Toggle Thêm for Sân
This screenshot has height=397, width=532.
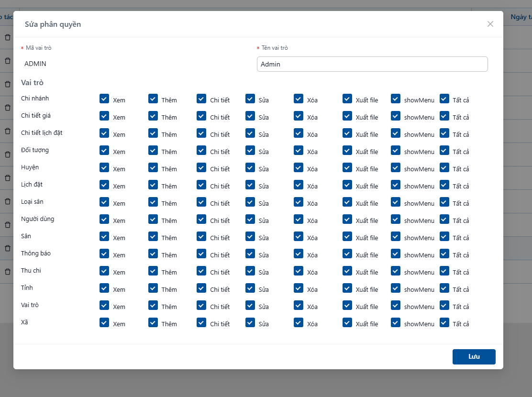(153, 236)
